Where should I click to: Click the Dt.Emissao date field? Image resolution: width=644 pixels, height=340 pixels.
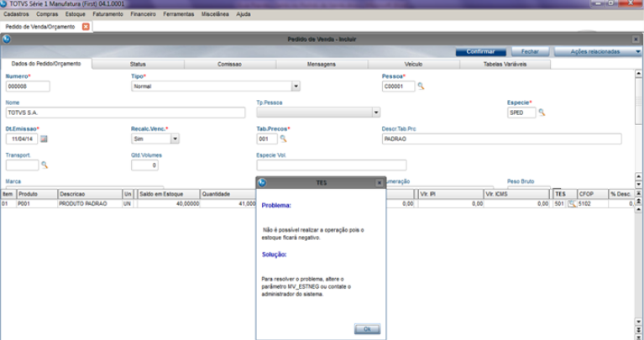(22, 139)
